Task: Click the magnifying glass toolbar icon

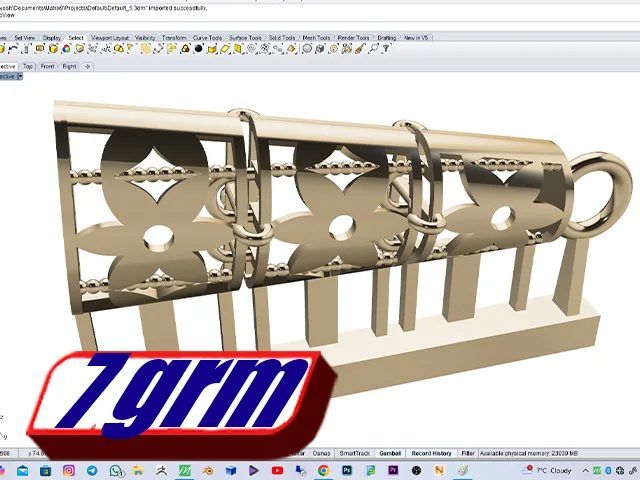Action: pos(373,49)
